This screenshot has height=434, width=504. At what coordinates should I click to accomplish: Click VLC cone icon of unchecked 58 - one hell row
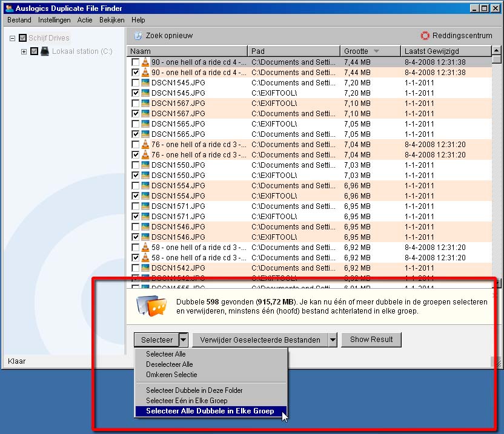[x=145, y=247]
